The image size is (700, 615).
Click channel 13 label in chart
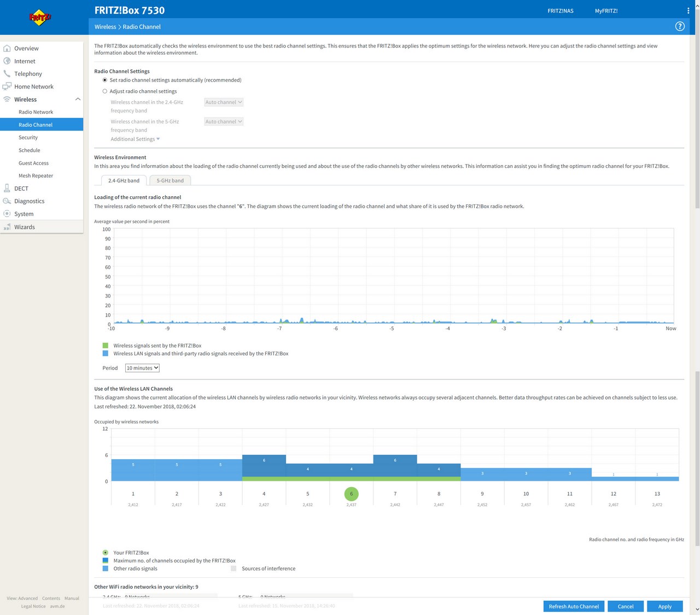657,494
